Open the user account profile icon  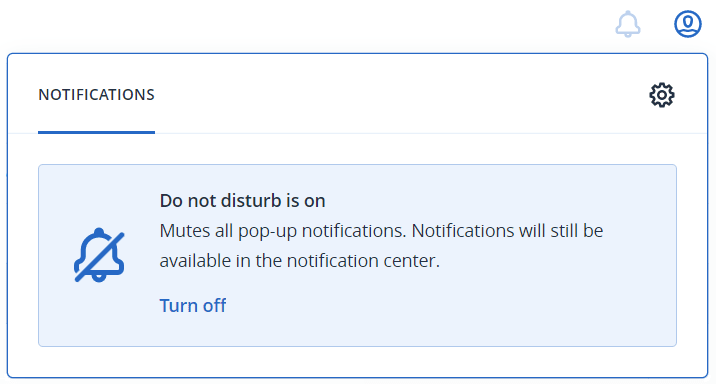click(x=688, y=24)
